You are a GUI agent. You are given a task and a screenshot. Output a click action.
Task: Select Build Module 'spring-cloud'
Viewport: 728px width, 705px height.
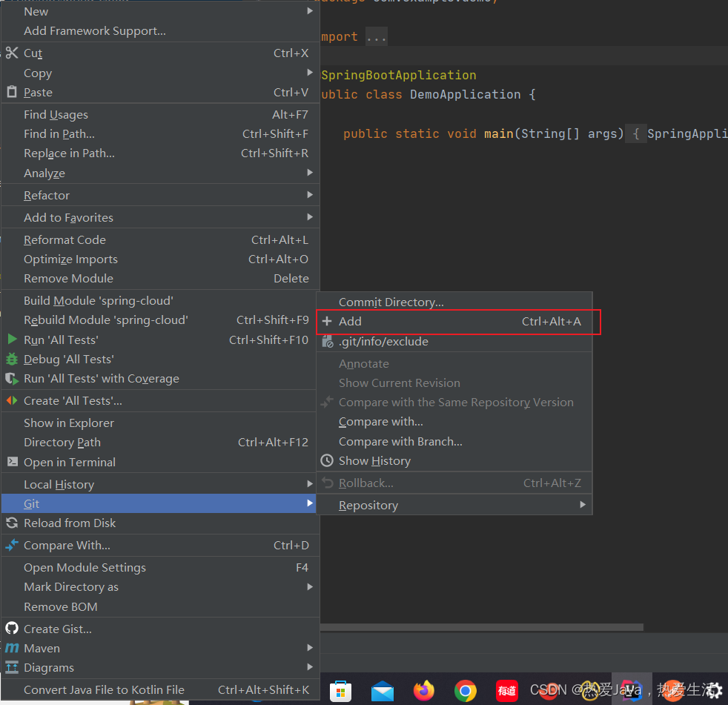point(160,301)
